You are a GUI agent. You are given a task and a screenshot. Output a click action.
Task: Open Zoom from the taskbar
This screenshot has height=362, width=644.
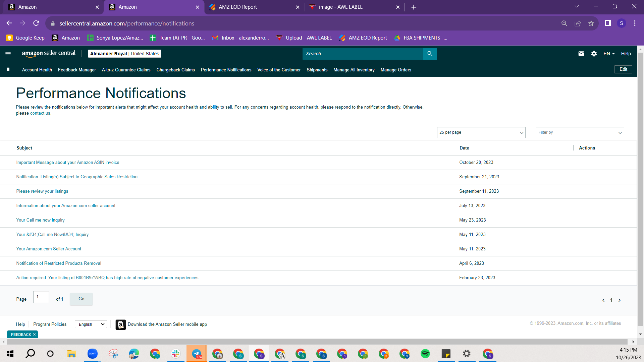pyautogui.click(x=93, y=354)
